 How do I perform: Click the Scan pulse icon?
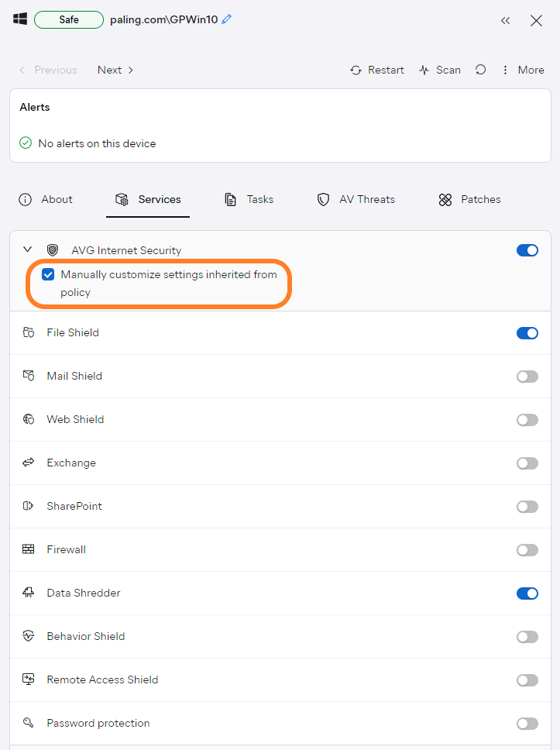pos(424,71)
